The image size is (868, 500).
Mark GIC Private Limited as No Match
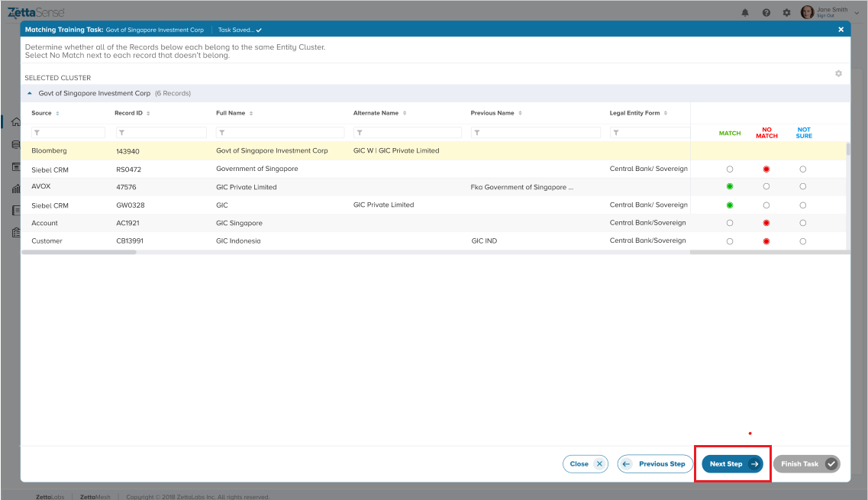766,187
